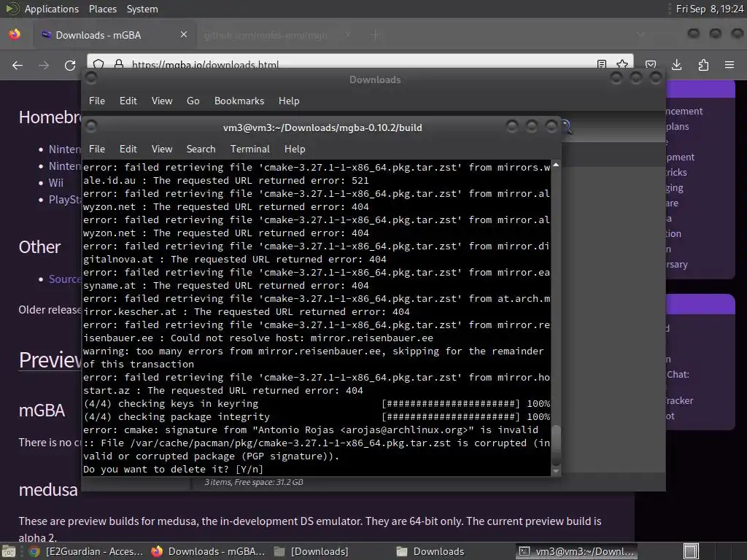View site security via padlock icon
The image size is (747, 560).
click(x=119, y=64)
